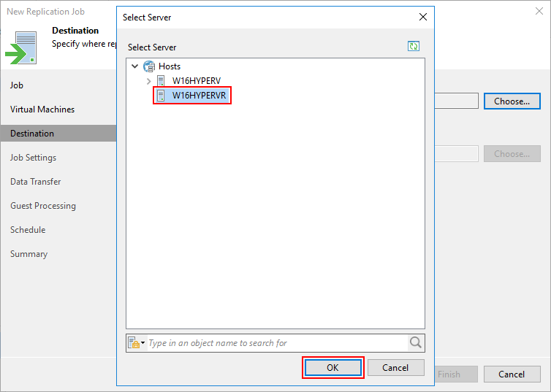Collapse the Hosts tree node
The width and height of the screenshot is (551, 392).
pos(135,66)
